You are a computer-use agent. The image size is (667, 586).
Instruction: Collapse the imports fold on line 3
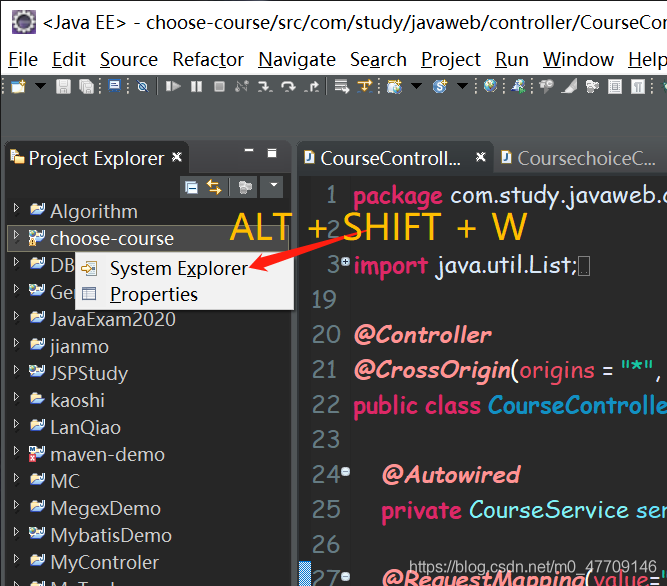[x=345, y=261]
